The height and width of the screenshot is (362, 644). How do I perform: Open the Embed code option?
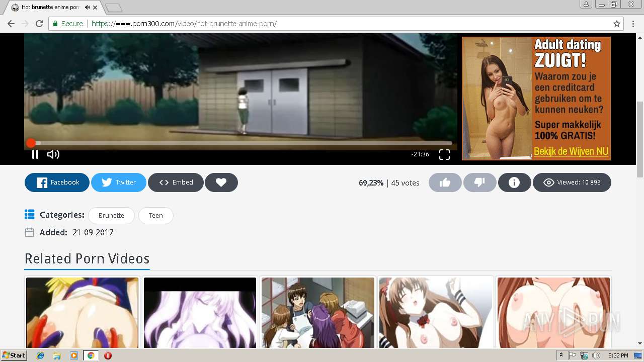(176, 183)
